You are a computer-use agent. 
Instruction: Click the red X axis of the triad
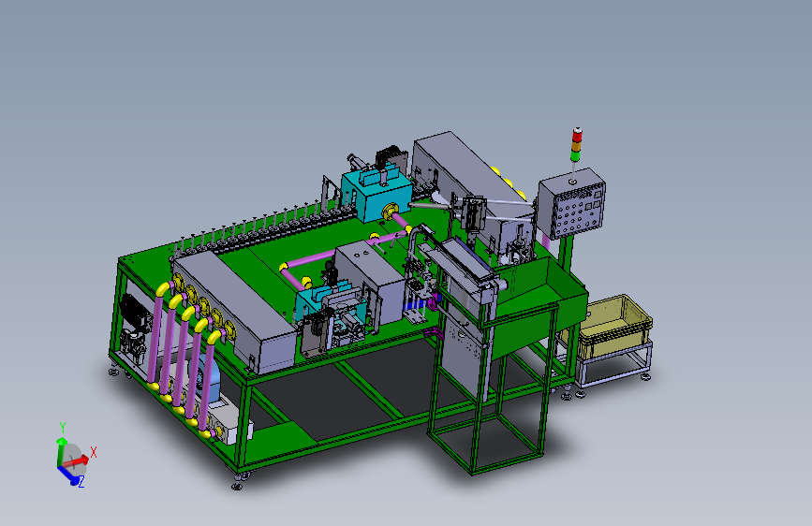pyautogui.click(x=78, y=460)
